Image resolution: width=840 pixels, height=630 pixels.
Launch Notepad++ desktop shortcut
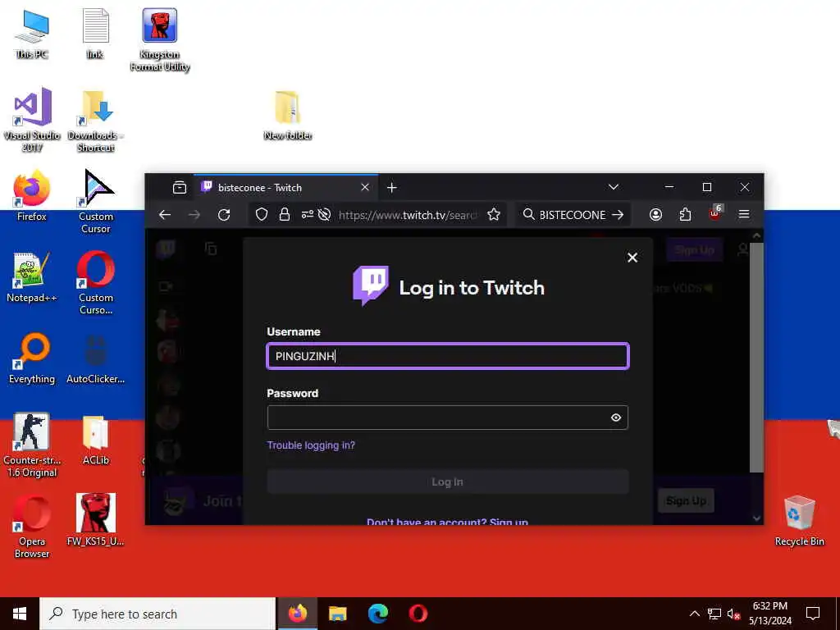pyautogui.click(x=32, y=276)
